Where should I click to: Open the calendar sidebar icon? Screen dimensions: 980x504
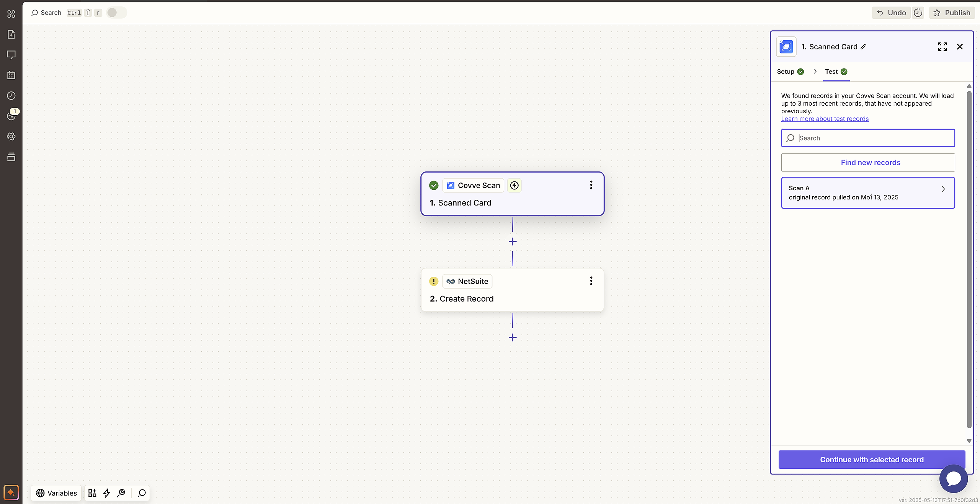(x=11, y=75)
